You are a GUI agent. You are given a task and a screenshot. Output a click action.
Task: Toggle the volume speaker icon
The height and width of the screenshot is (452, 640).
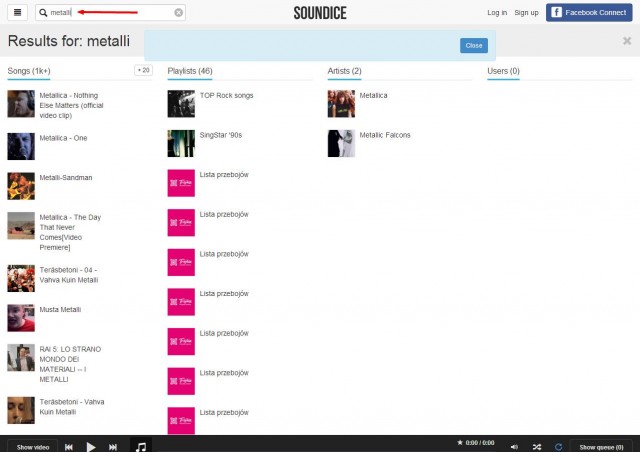pyautogui.click(x=514, y=447)
